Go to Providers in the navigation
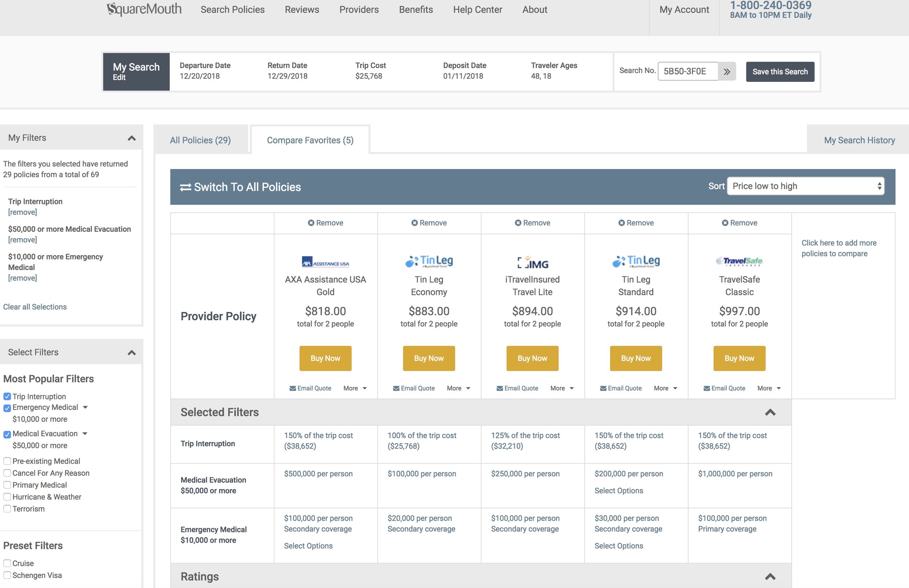Viewport: 909px width, 588px height. tap(359, 9)
